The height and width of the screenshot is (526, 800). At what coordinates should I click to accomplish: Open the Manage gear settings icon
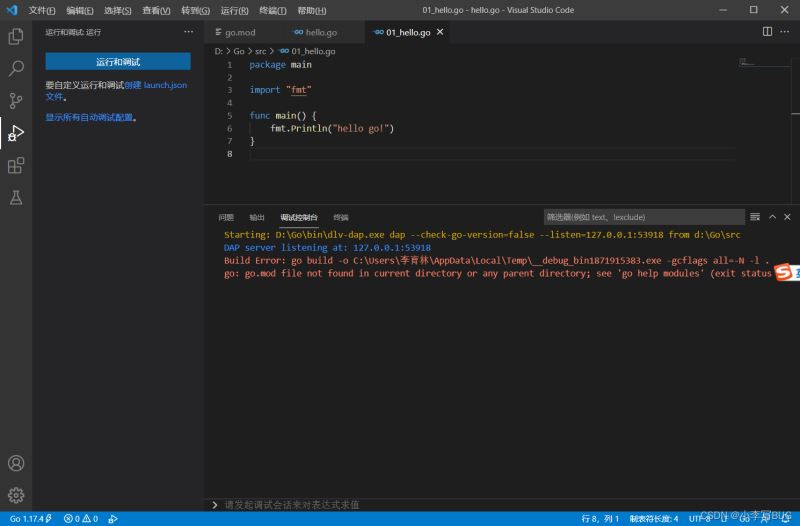click(x=16, y=494)
